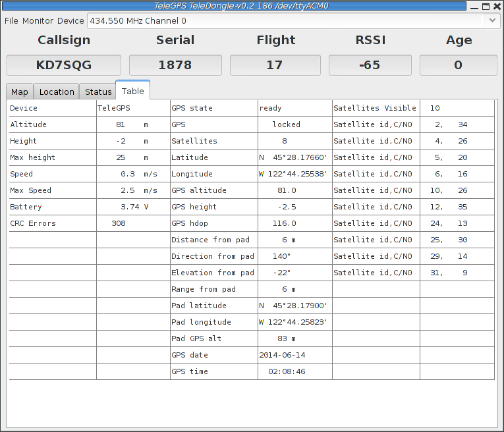Click the Pad latitude value cell

(x=294, y=306)
